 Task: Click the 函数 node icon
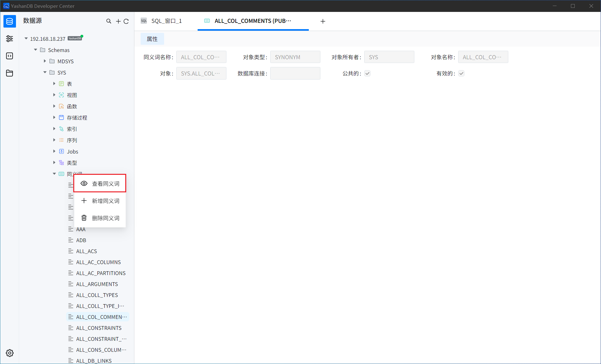click(x=61, y=106)
